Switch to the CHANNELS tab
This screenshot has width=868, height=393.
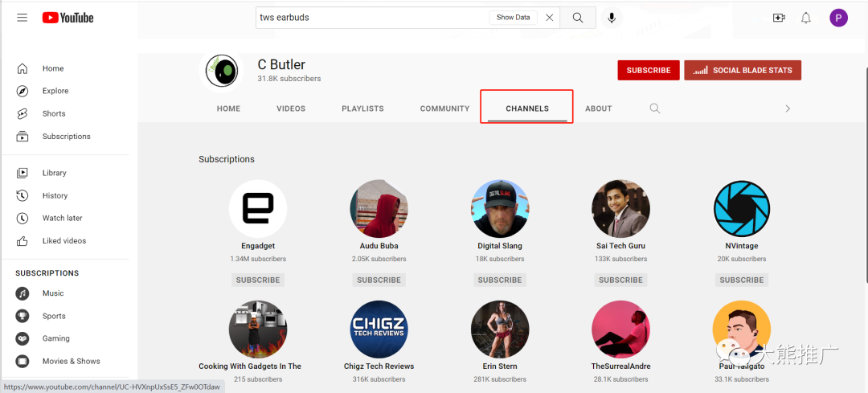coord(527,108)
